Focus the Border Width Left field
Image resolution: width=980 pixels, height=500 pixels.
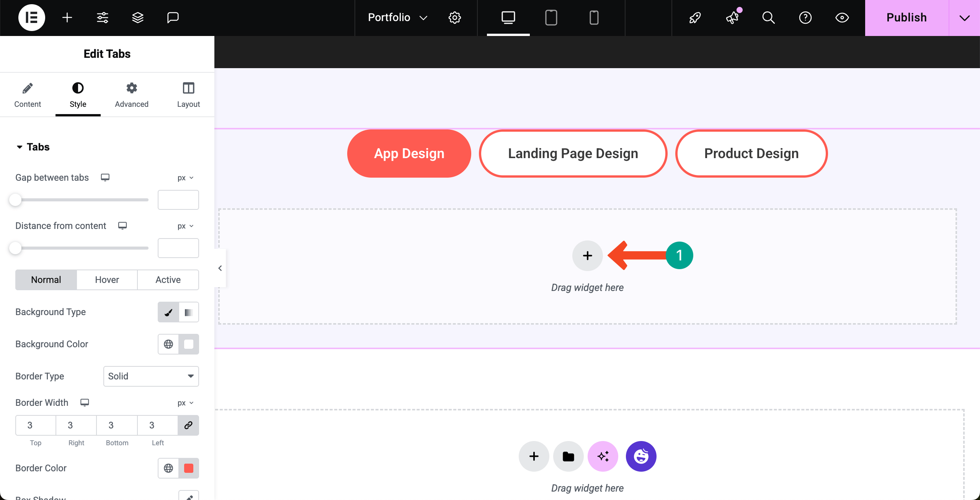coord(158,425)
